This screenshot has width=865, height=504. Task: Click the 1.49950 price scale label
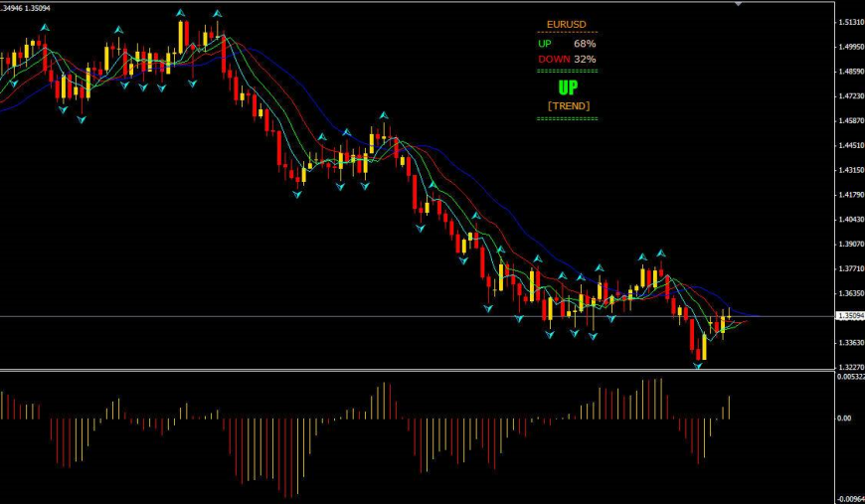click(x=851, y=47)
